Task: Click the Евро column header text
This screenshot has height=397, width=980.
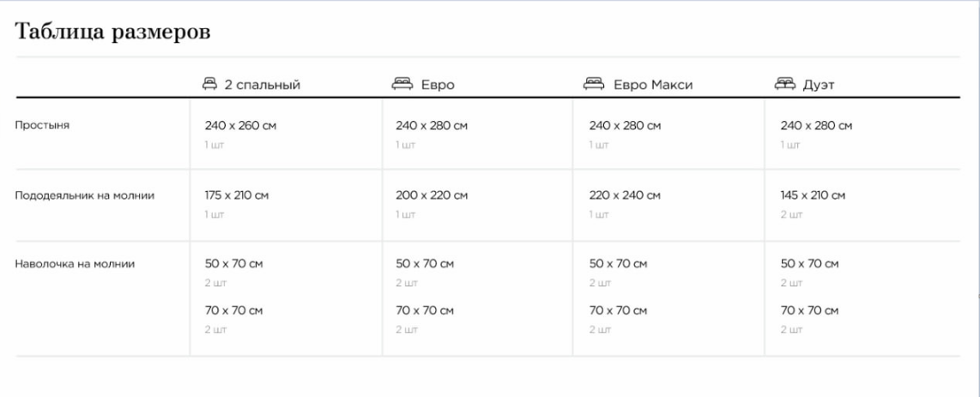Action: pos(438,85)
